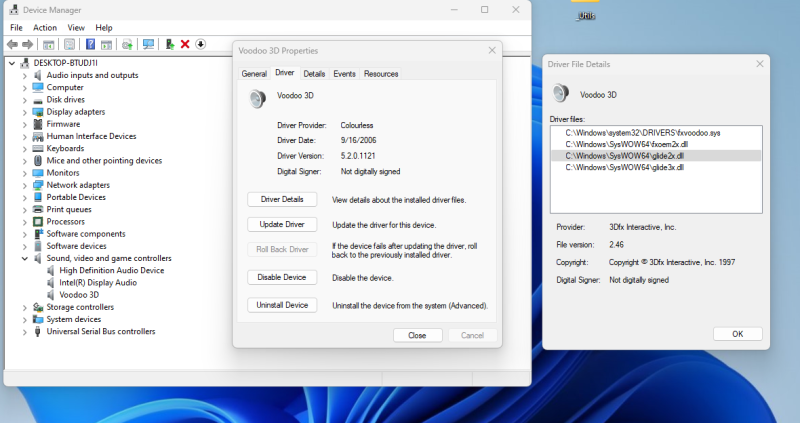The height and width of the screenshot is (423, 800).
Task: Open the Action menu
Action: (45, 28)
